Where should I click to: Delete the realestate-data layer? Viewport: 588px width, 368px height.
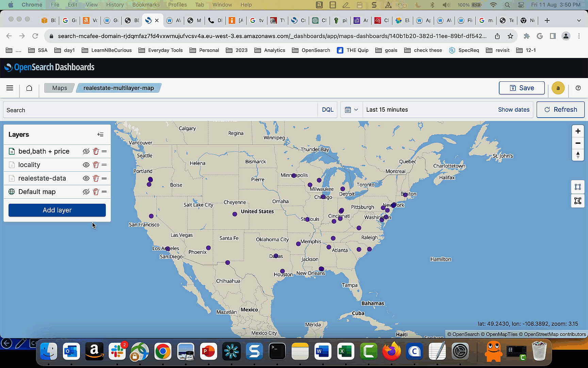tap(96, 178)
